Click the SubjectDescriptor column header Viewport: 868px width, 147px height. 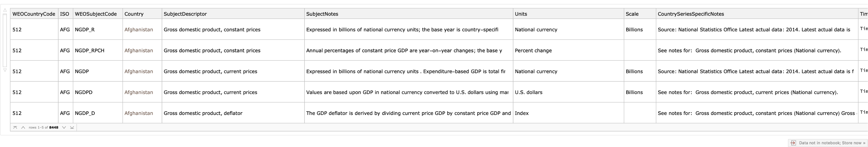coord(185,14)
